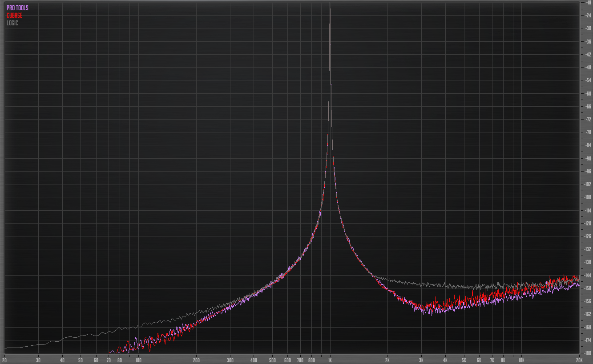
Task: Click the -120 dB level scale label
Action: [x=587, y=224]
